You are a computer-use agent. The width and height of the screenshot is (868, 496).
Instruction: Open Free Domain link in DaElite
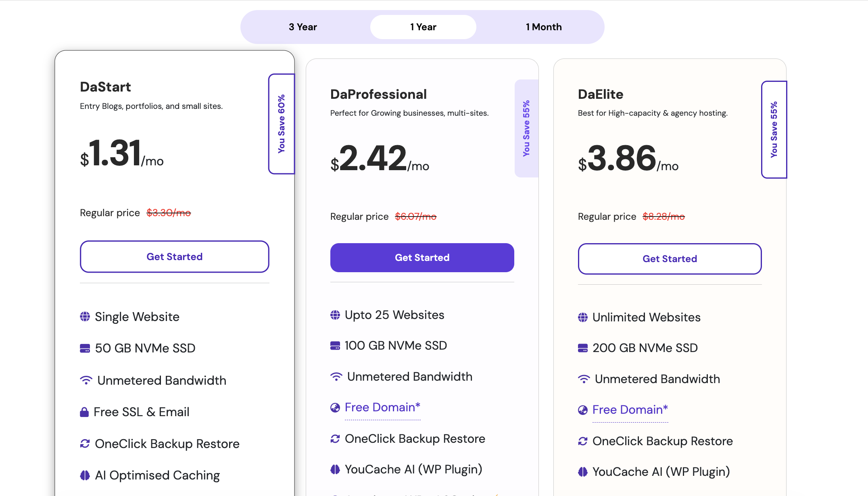[x=630, y=410]
